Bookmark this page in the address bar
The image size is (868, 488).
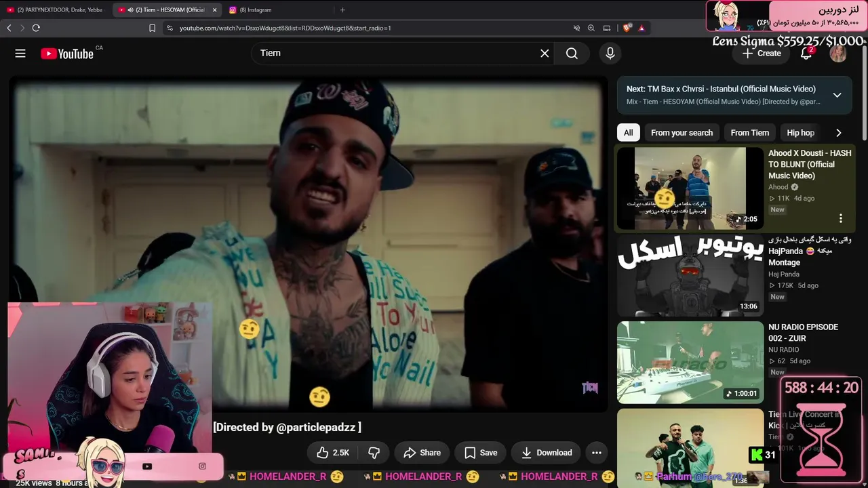click(x=152, y=28)
